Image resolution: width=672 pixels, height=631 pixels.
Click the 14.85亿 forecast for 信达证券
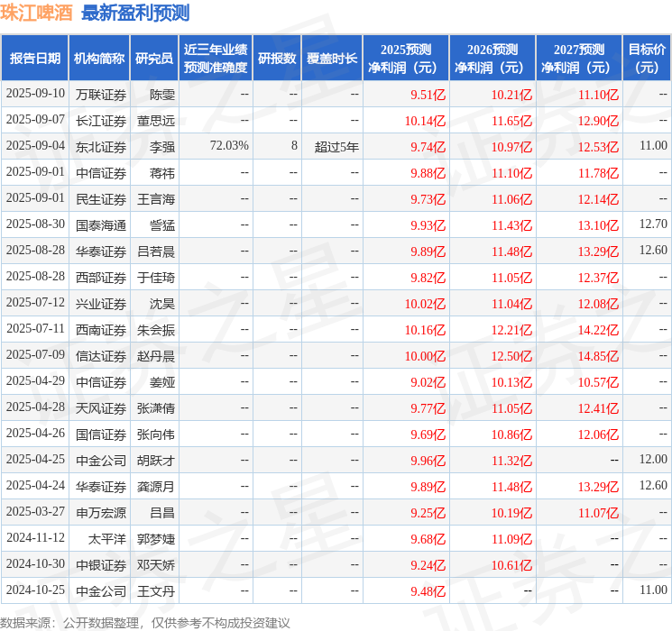pos(598,356)
